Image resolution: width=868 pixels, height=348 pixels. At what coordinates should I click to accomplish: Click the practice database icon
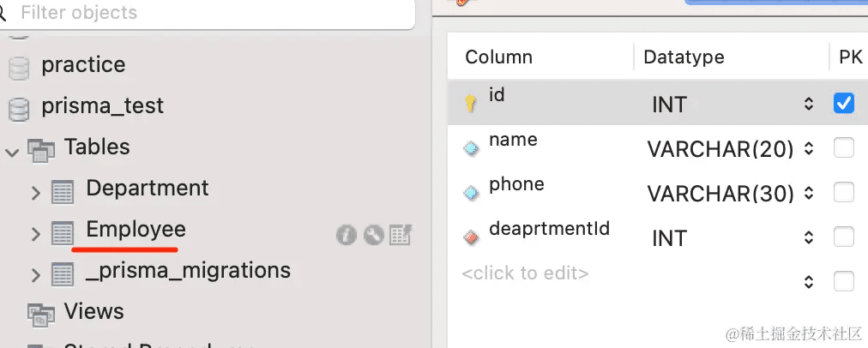tap(18, 67)
